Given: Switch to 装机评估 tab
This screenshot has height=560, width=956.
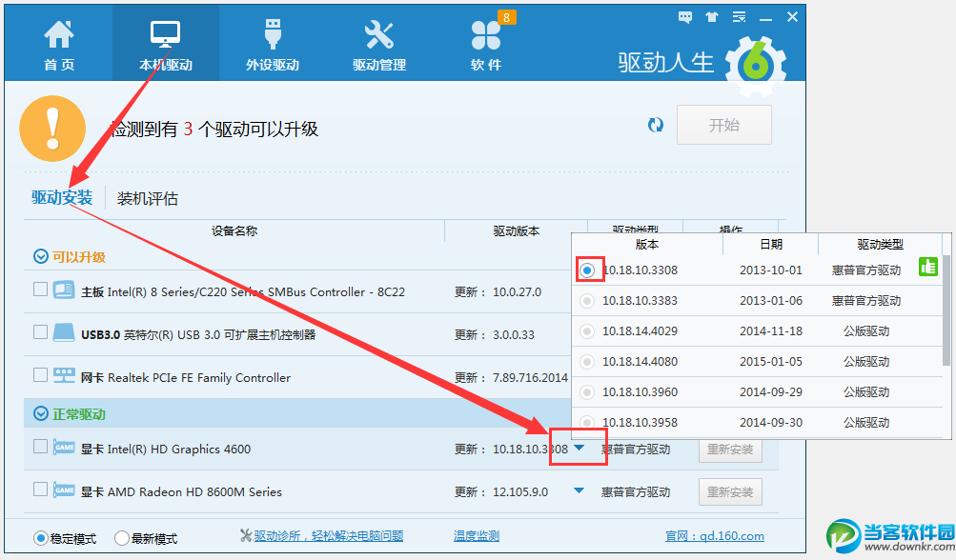Looking at the screenshot, I should tap(148, 198).
